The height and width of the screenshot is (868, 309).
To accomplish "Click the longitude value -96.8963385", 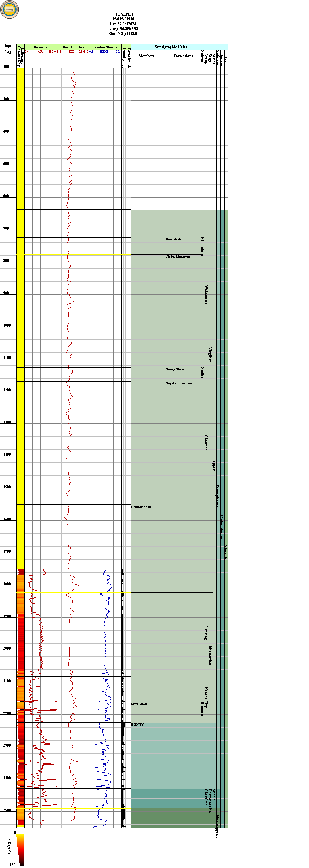I will tap(128, 29).
